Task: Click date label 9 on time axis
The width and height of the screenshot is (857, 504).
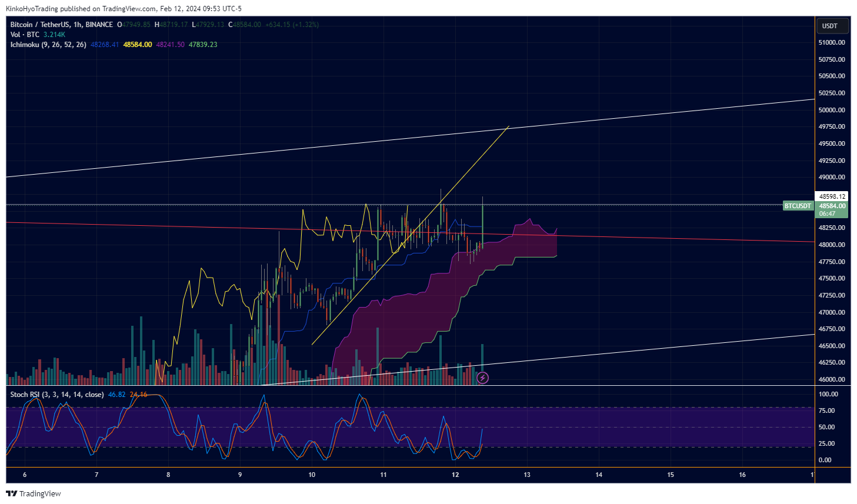Action: [x=240, y=475]
